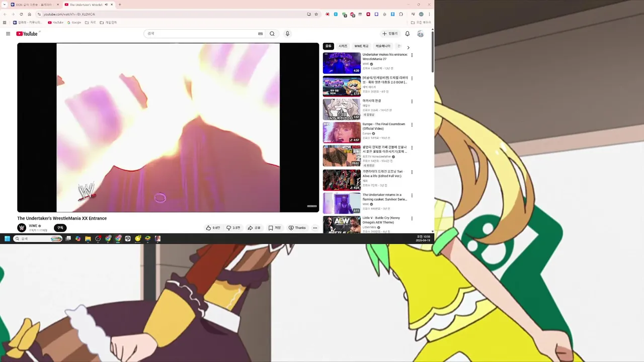Image resolution: width=644 pixels, height=362 pixels.
Task: Open options menu for Little V Battle Cry video
Action: click(x=412, y=219)
